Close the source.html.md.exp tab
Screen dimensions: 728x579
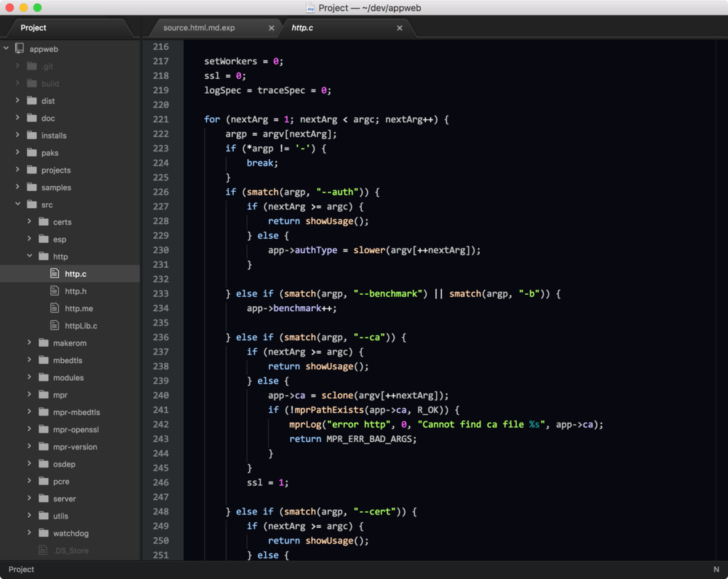(x=272, y=28)
